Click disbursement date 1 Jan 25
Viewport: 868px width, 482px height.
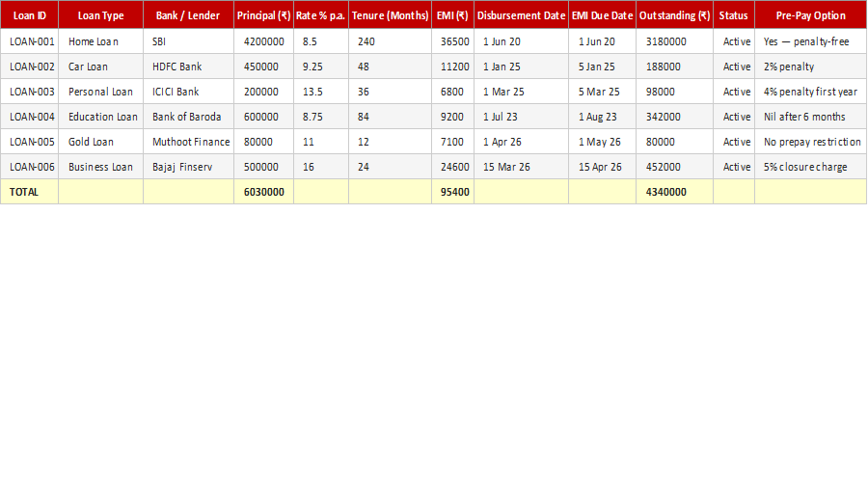tap(521, 67)
